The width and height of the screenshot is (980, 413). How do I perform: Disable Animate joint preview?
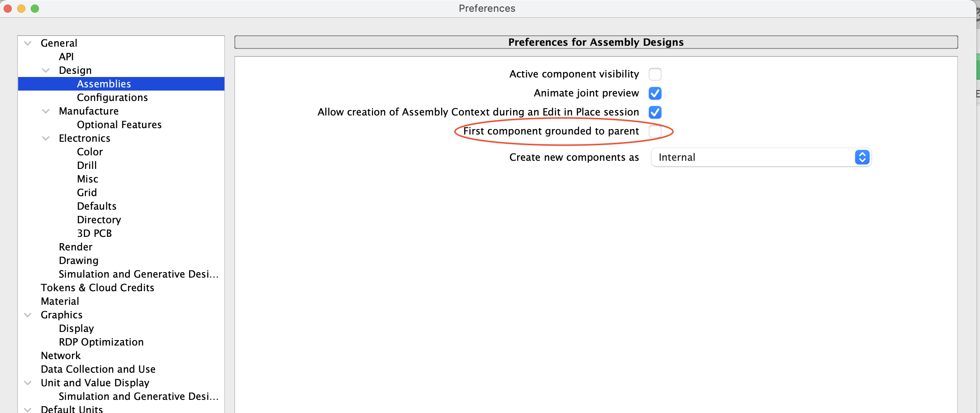(x=655, y=93)
